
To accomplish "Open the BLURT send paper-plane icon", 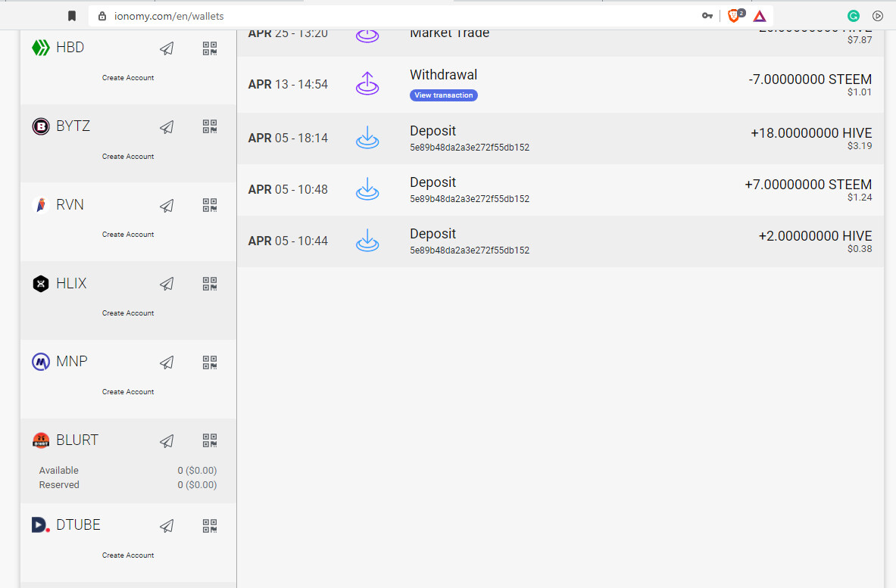I will point(167,440).
